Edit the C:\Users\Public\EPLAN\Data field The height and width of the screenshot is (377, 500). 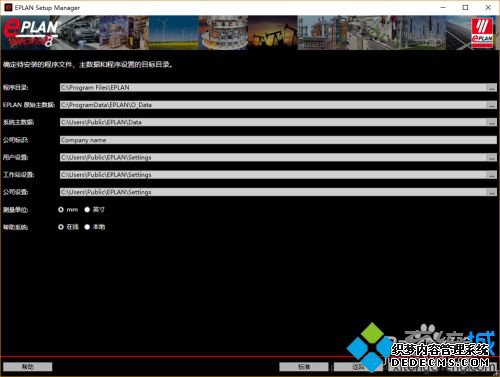[273, 122]
